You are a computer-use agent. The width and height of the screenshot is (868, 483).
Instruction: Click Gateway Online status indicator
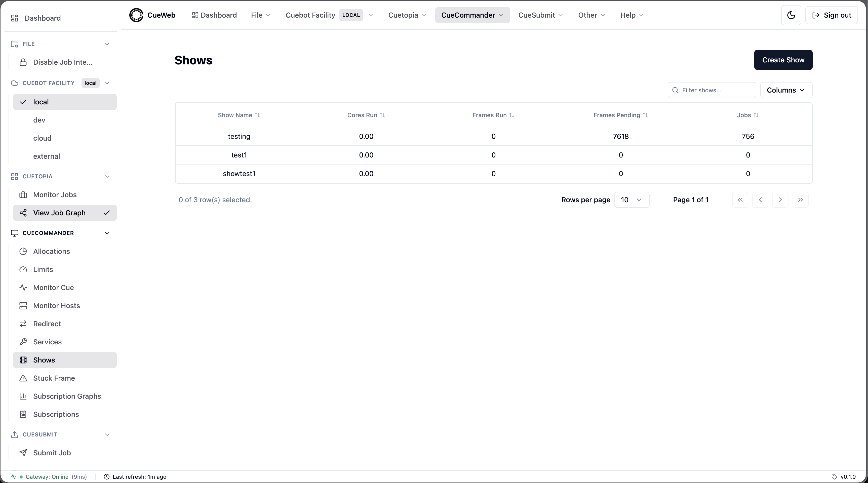coord(49,477)
